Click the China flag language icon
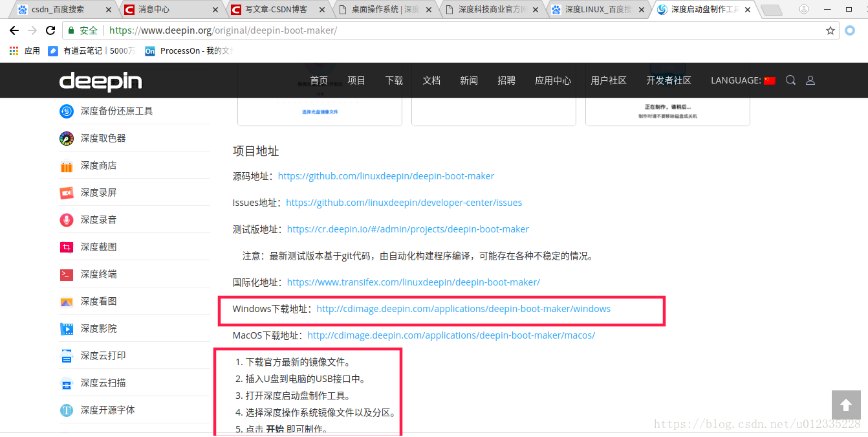Viewport: 868px width, 437px height. [x=769, y=80]
